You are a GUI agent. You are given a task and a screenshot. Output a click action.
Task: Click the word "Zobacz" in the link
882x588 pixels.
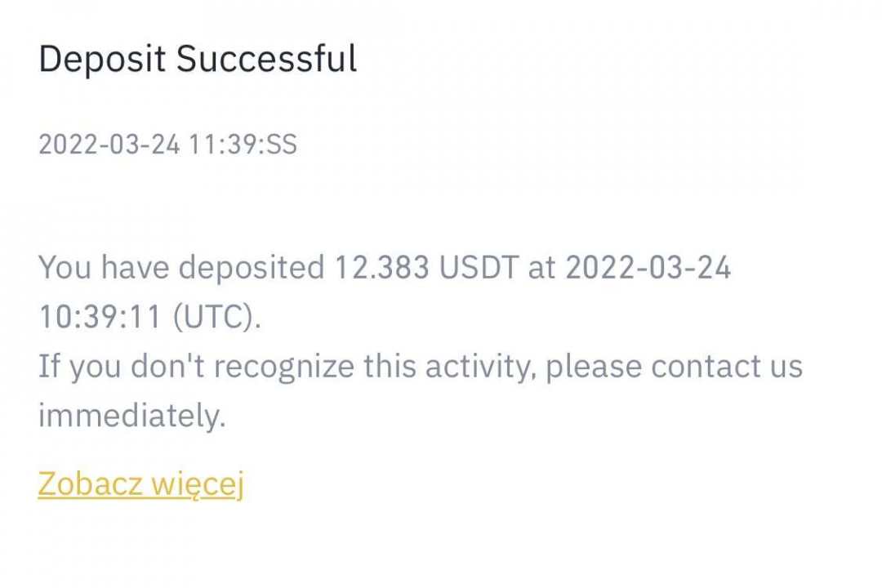[x=90, y=484]
